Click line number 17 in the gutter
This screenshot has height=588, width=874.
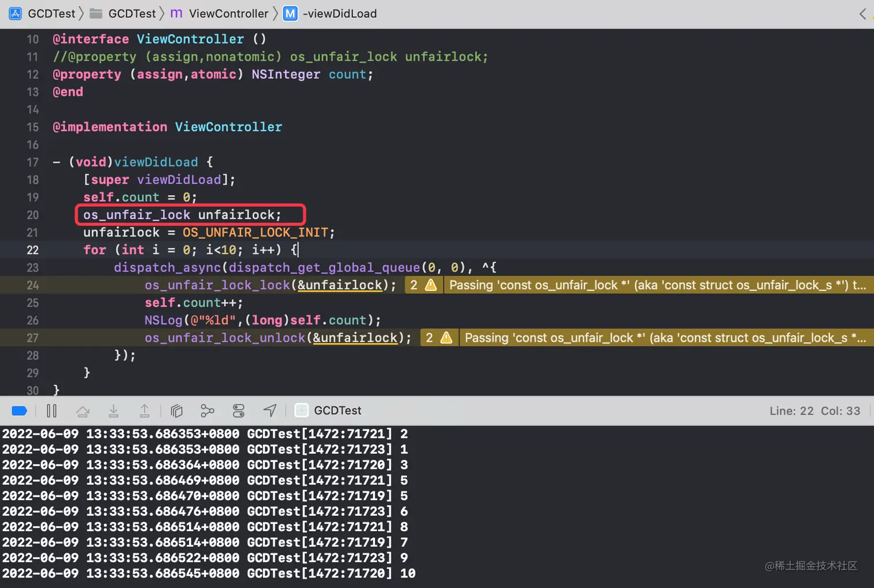pos(32,162)
